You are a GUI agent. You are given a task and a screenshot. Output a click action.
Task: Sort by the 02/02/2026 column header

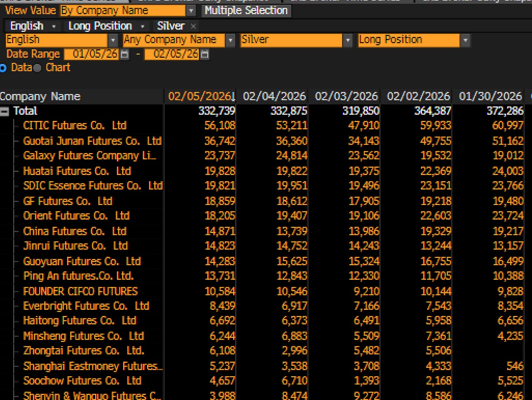point(417,96)
